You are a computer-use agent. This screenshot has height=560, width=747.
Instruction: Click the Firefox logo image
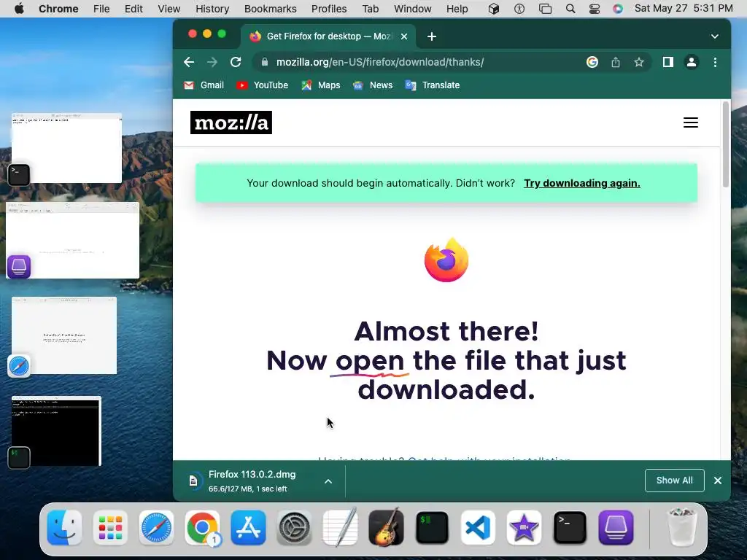click(446, 260)
